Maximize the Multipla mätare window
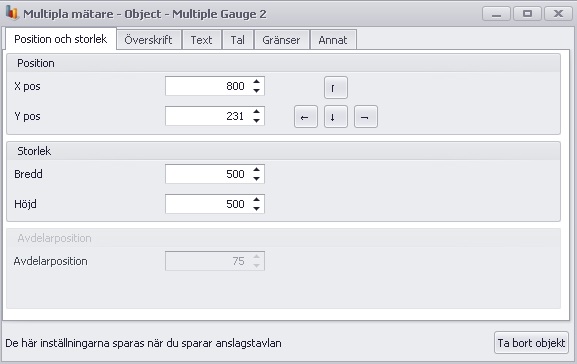 (x=527, y=14)
